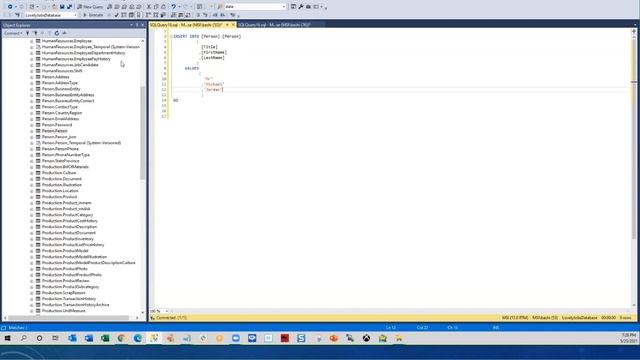Open the Xbox app on taskbar
The height and width of the screenshot is (360, 640).
tap(367, 338)
